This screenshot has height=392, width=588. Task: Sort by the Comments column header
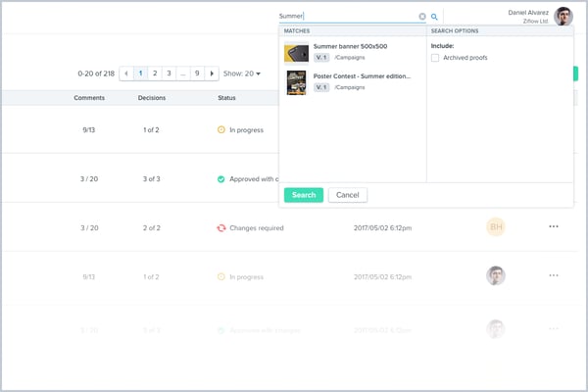[89, 97]
